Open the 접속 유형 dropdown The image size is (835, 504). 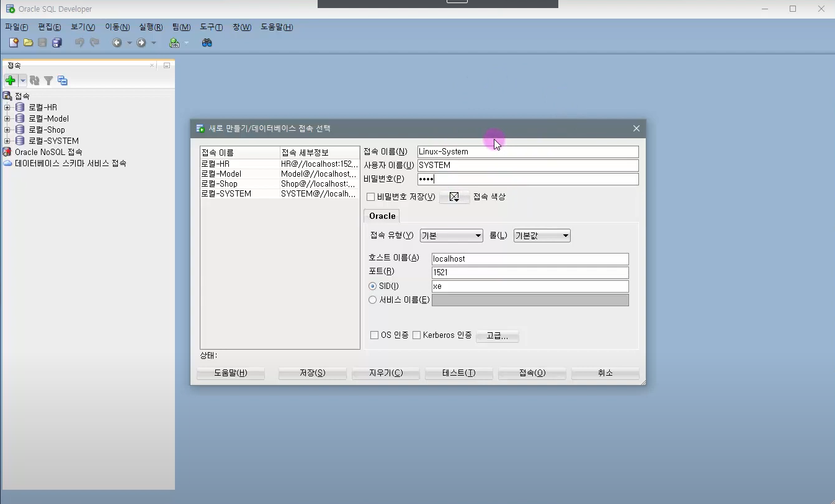(451, 236)
